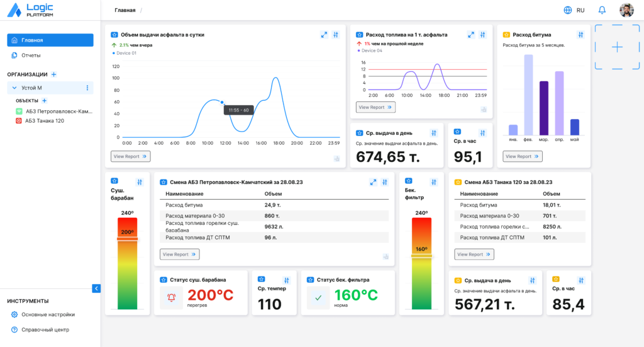The width and height of the screenshot is (644, 347).
Task: Click View Report under Петропавловск-Камчатский shift table
Action: [179, 254]
